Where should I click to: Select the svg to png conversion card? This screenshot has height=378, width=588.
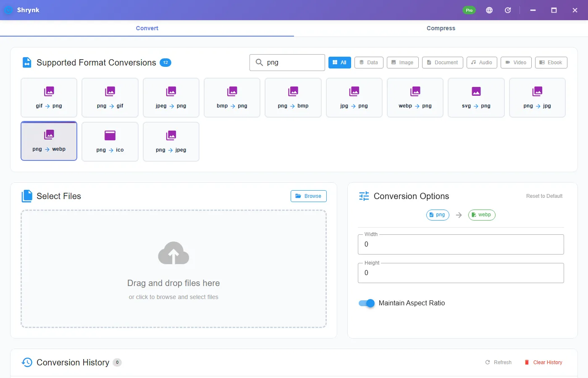click(476, 97)
